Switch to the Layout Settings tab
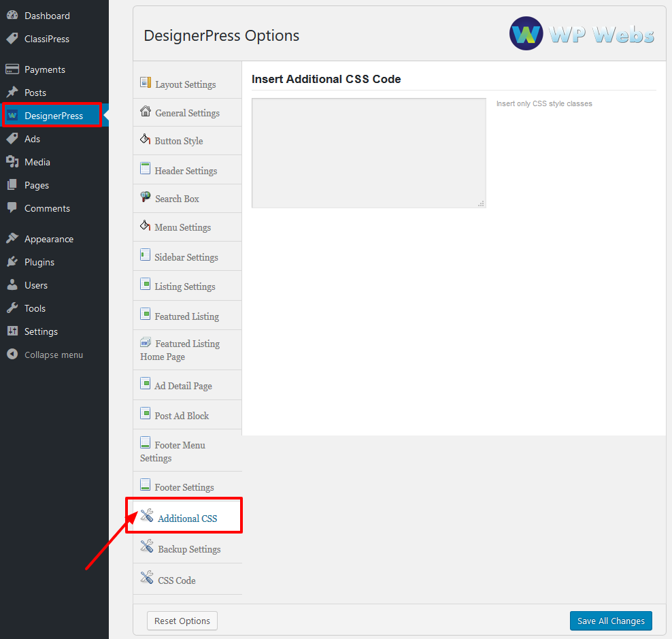Screen dimensions: 672x639 pos(187,84)
